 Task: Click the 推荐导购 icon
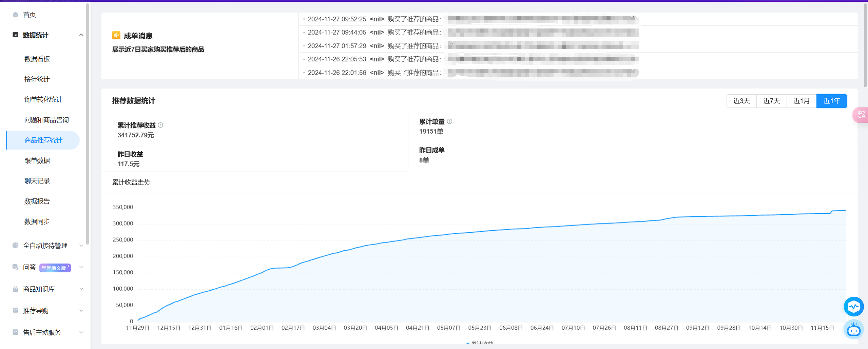coord(15,311)
